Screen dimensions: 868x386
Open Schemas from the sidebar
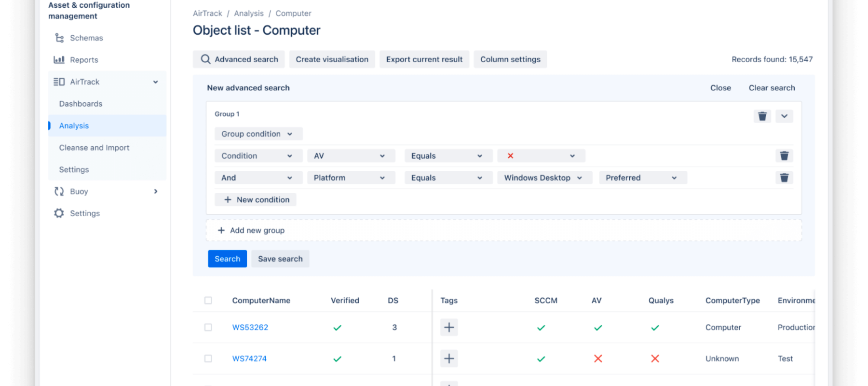click(x=86, y=38)
